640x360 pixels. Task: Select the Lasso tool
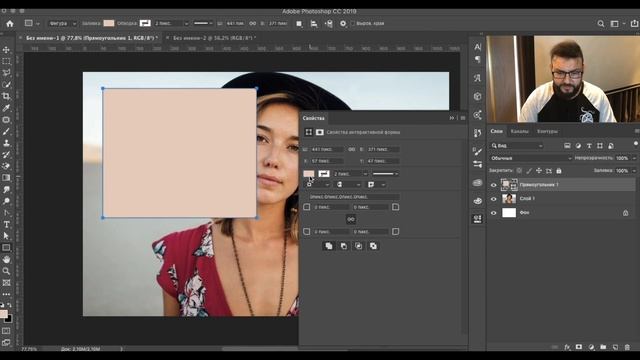tap(6, 73)
